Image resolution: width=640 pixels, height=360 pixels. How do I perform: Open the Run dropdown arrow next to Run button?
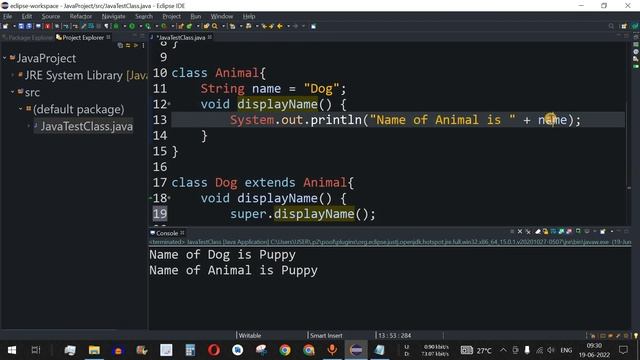(140, 26)
